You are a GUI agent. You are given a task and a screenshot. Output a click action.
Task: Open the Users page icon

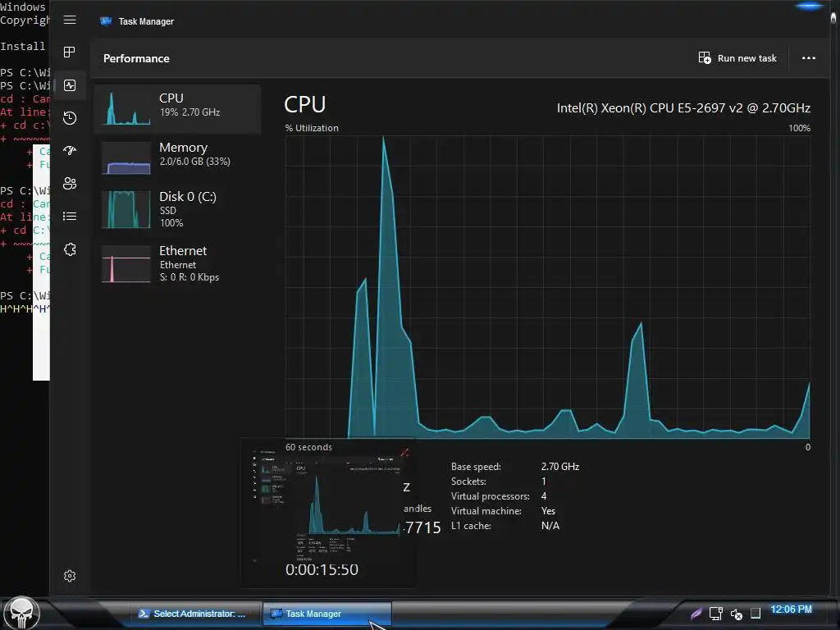[x=70, y=183]
